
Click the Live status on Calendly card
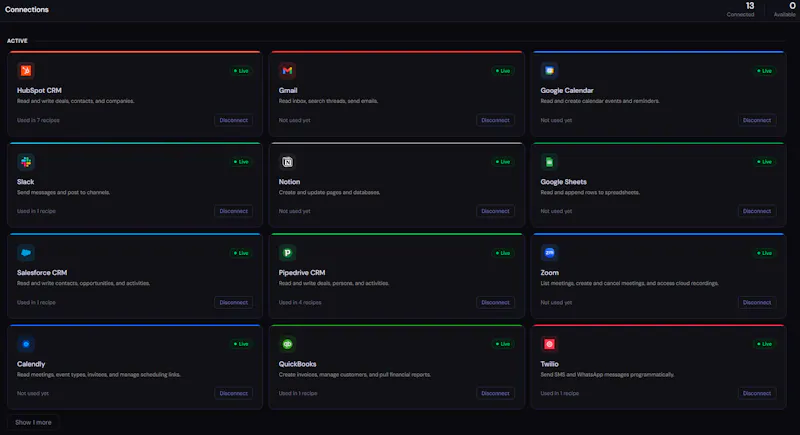coord(241,344)
